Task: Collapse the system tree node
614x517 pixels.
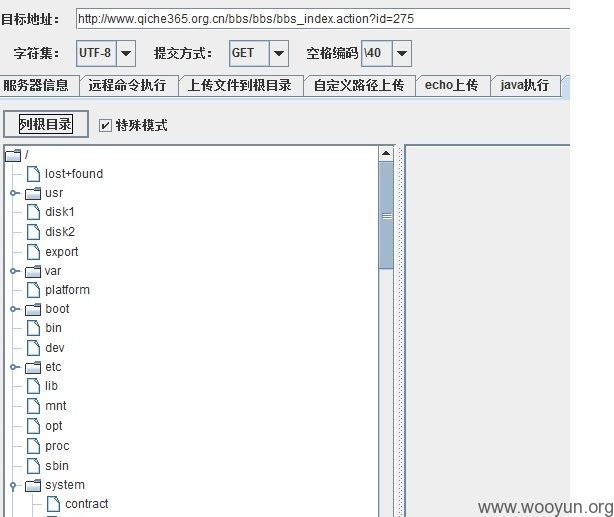Action: pos(13,486)
